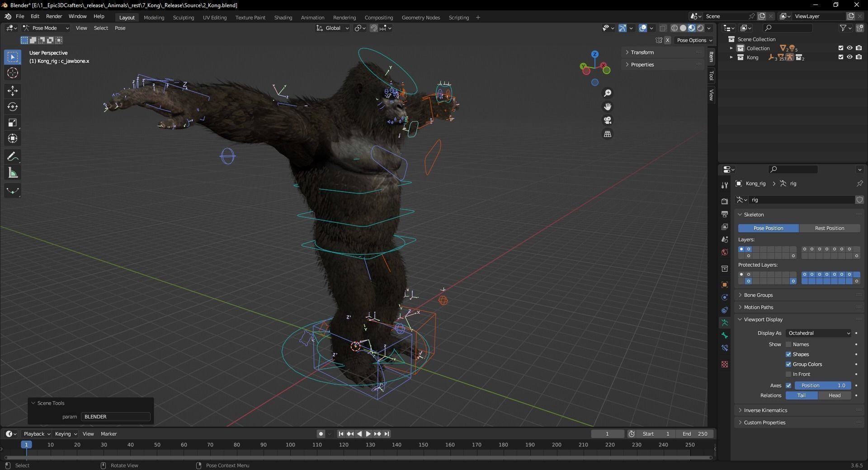Jump to the end frame button

point(387,434)
